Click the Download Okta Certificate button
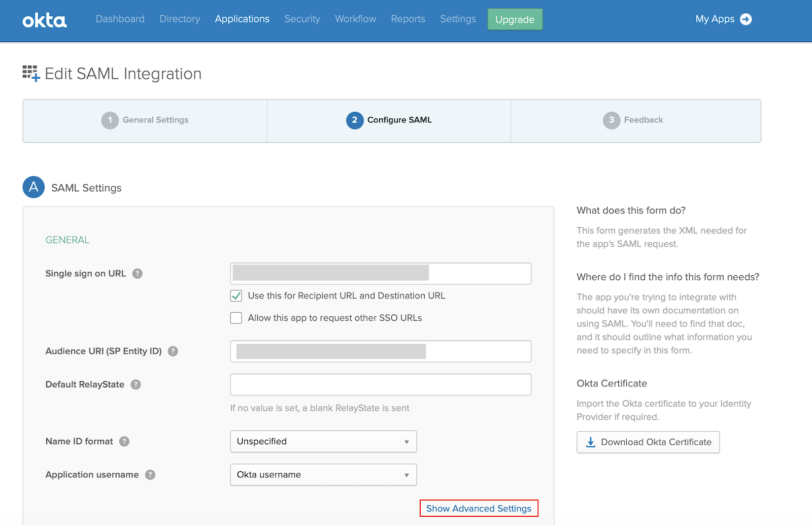The height and width of the screenshot is (525, 812). 648,442
